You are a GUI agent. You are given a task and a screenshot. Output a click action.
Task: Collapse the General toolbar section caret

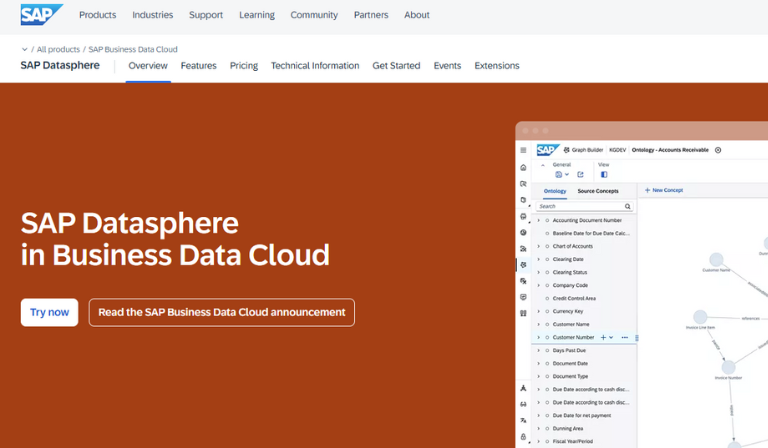[543, 165]
